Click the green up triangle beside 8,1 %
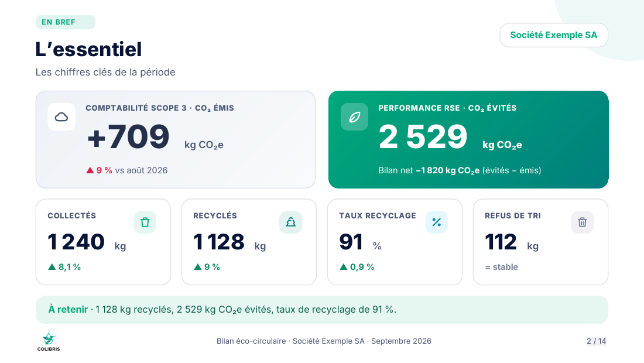Image resolution: width=644 pixels, height=363 pixels. [x=52, y=267]
